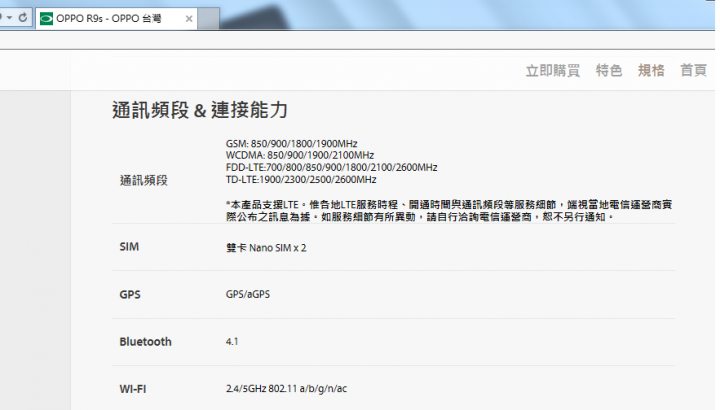Open the history dropdown arrow beside reload

9,17
